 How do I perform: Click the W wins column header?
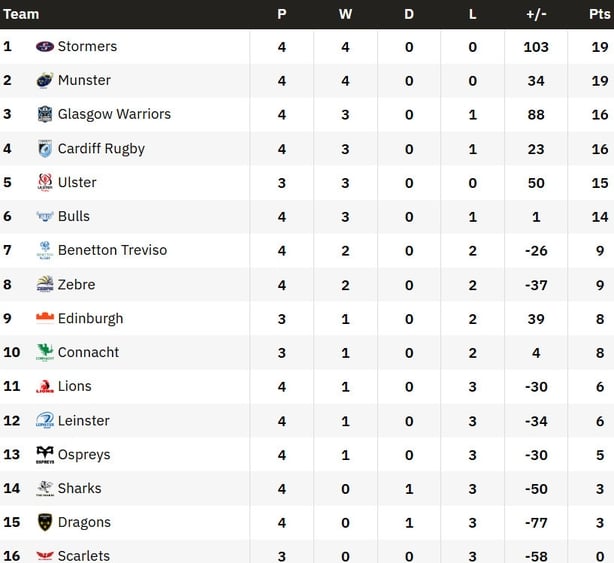(x=345, y=14)
